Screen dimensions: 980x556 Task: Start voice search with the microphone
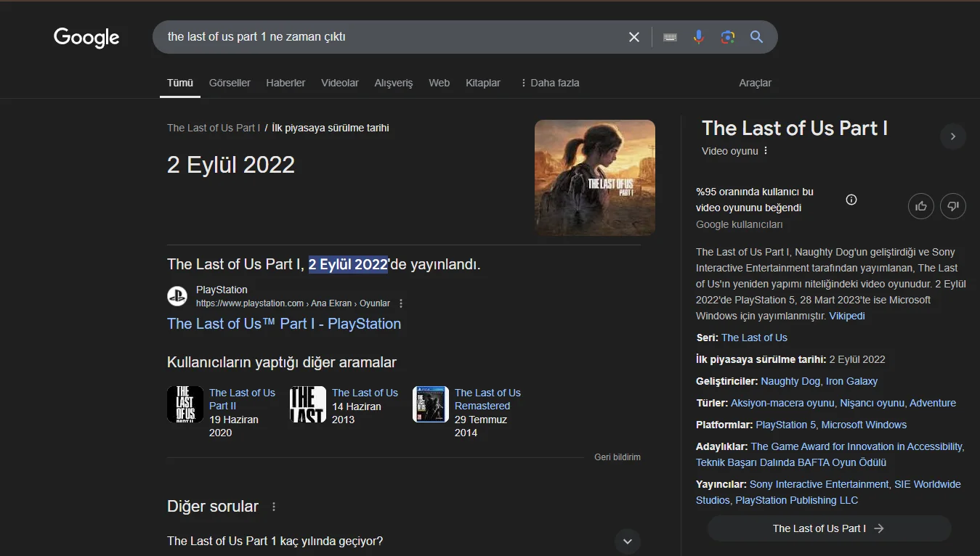(698, 37)
